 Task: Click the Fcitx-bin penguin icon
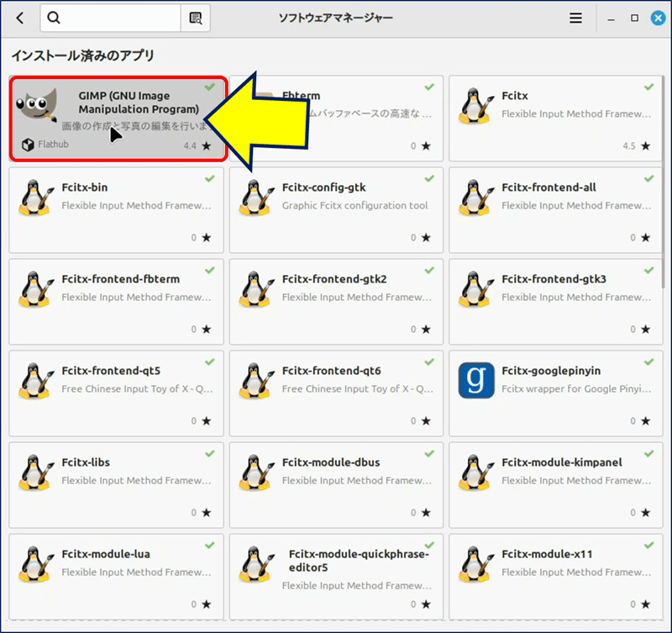point(36,198)
